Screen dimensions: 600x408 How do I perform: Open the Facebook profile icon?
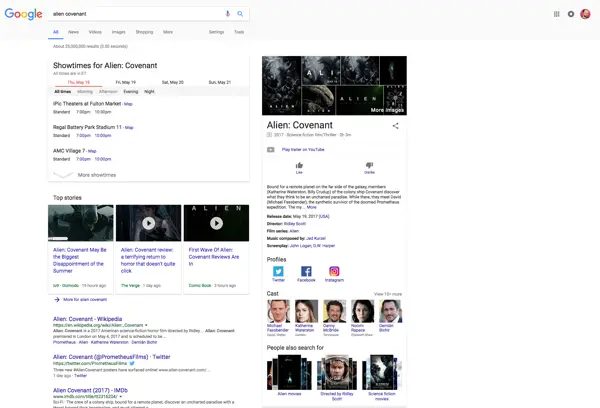[306, 271]
